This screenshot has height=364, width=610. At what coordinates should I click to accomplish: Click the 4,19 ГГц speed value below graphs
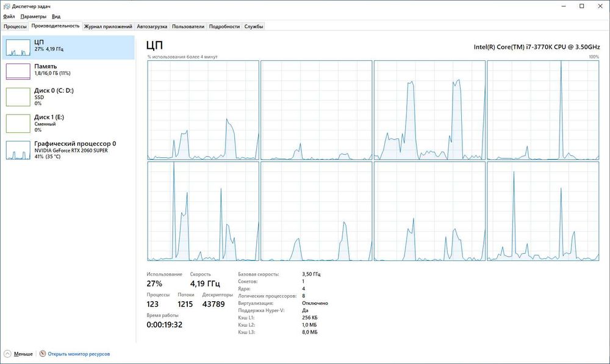[x=205, y=284]
